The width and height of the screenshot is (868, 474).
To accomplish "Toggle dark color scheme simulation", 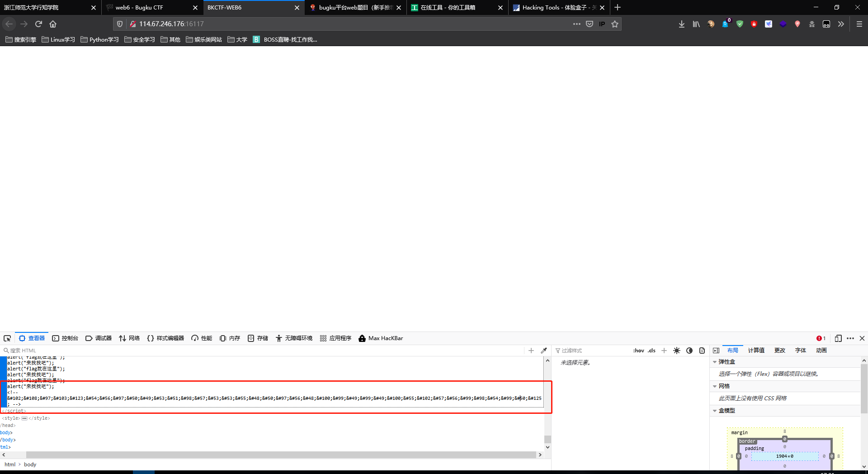I will pos(689,351).
